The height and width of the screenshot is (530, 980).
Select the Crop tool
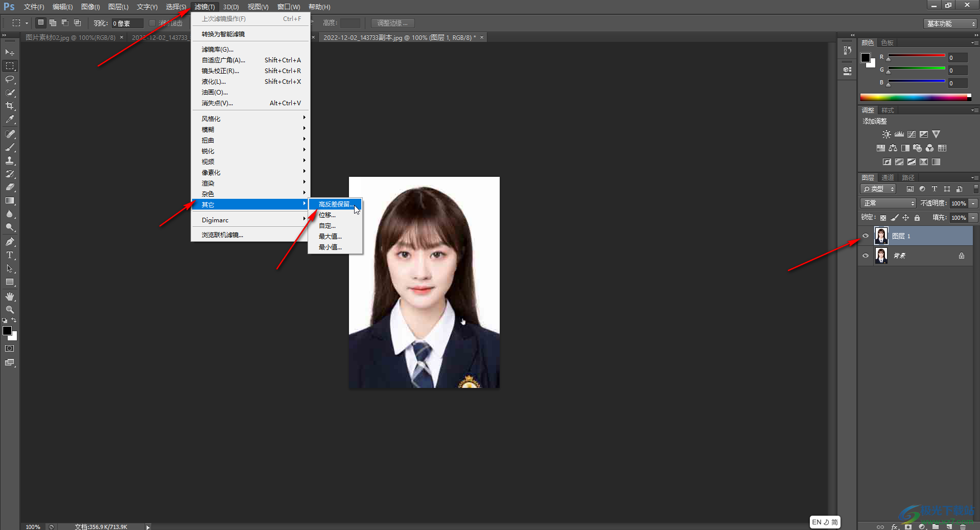tap(10, 106)
